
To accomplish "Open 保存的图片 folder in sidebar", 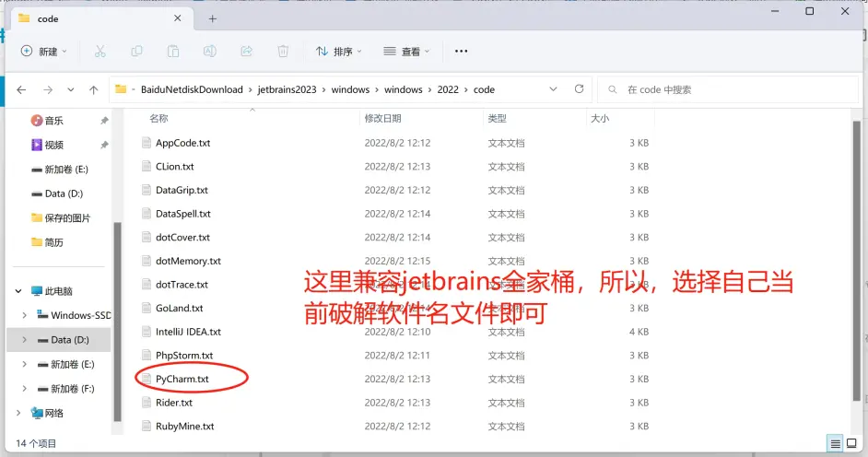I will (x=61, y=218).
